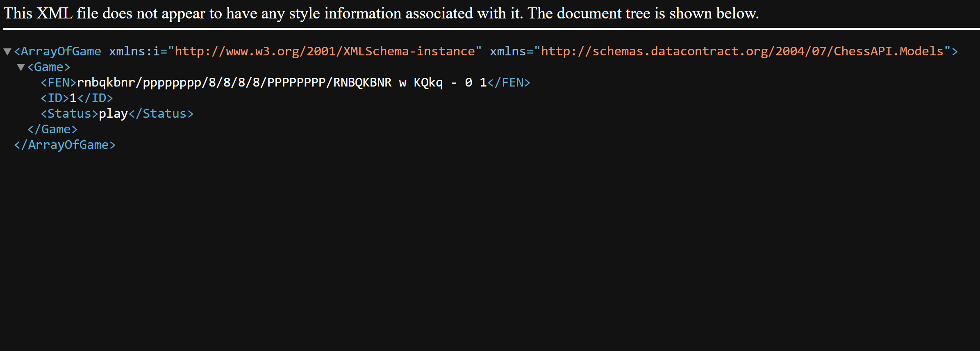Click the closing FEN tag
Screen dimensions: 980x351
point(509,82)
